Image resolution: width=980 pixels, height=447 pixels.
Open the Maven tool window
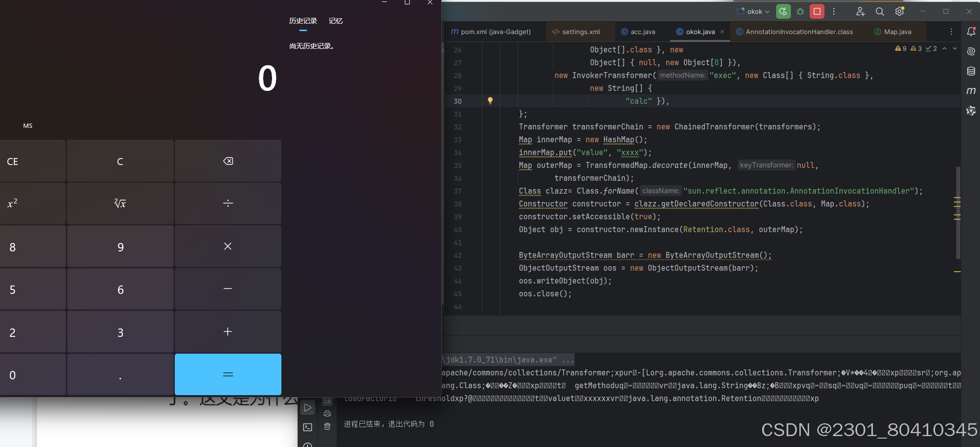point(971,91)
